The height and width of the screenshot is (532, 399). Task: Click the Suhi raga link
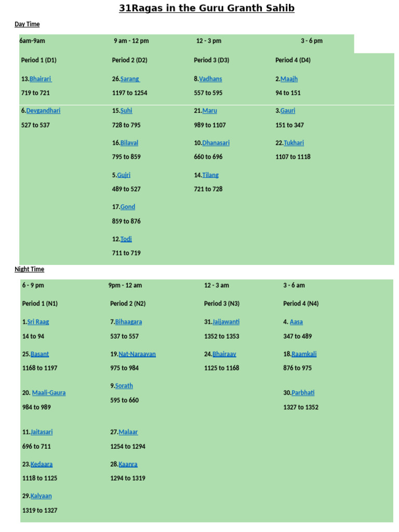coord(126,111)
